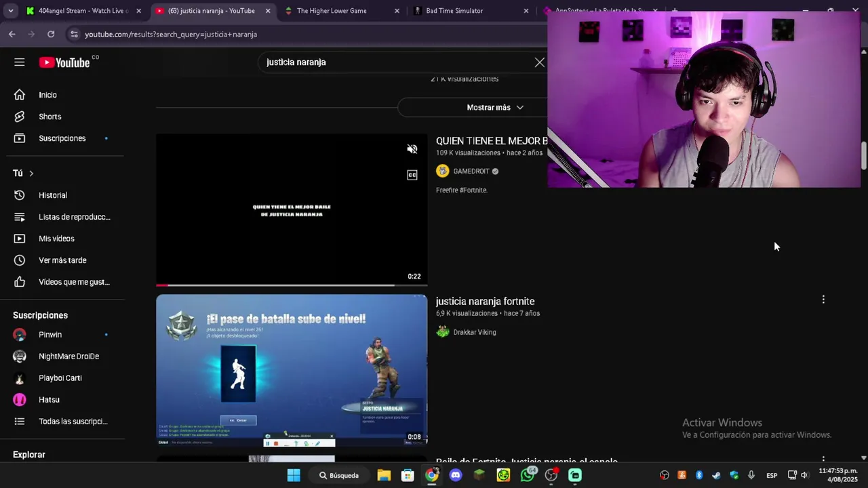Seek on the preview video progress bar

[292, 285]
